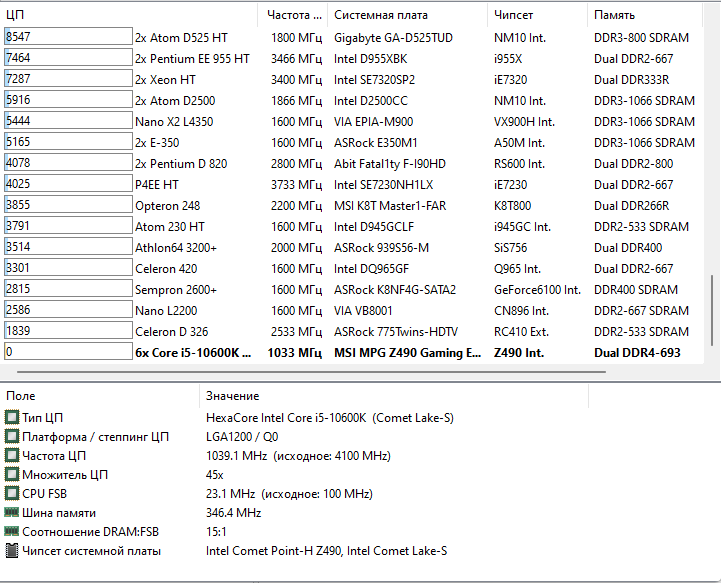Sort by the Чипсет column header
The image size is (721, 583).
coord(537,15)
